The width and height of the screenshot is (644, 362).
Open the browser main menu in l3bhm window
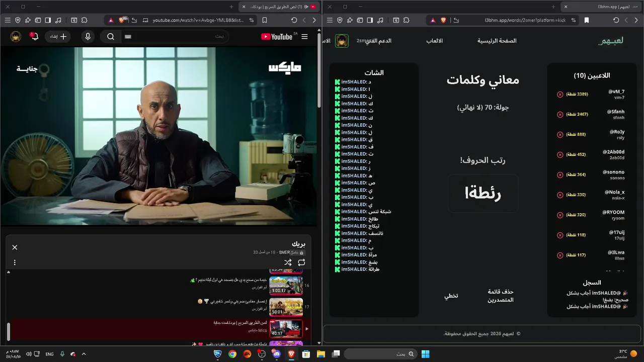tap(330, 20)
